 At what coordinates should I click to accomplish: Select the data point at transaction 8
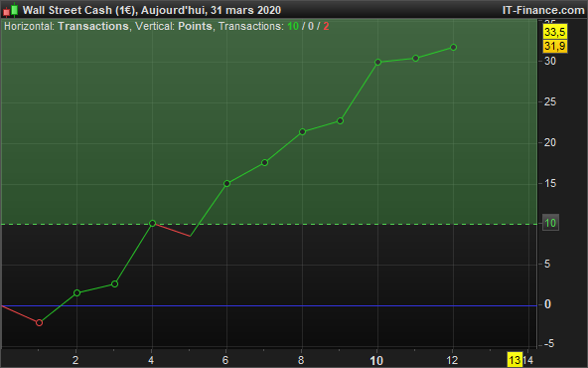(303, 132)
